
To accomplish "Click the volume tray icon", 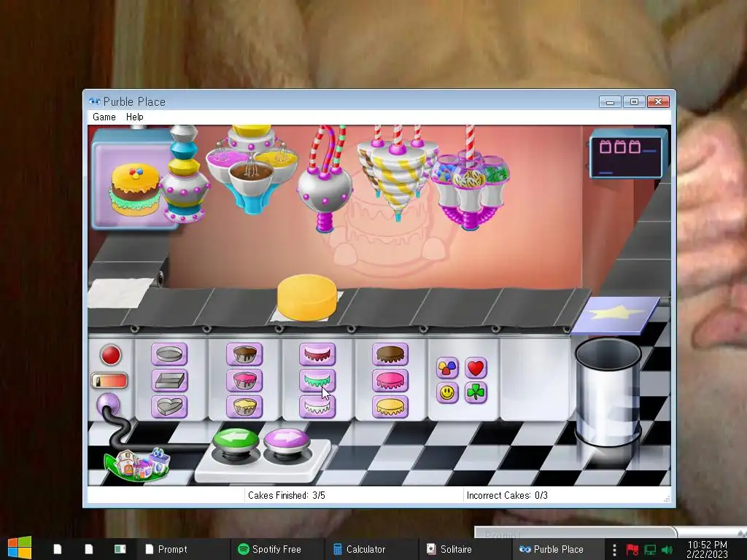I will pyautogui.click(x=667, y=550).
